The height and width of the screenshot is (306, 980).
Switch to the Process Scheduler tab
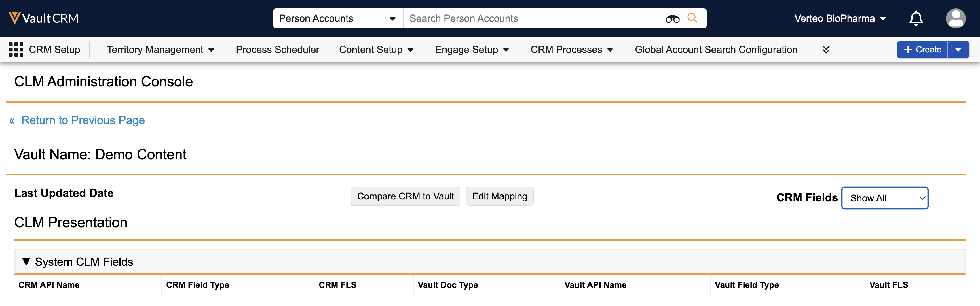tap(277, 50)
